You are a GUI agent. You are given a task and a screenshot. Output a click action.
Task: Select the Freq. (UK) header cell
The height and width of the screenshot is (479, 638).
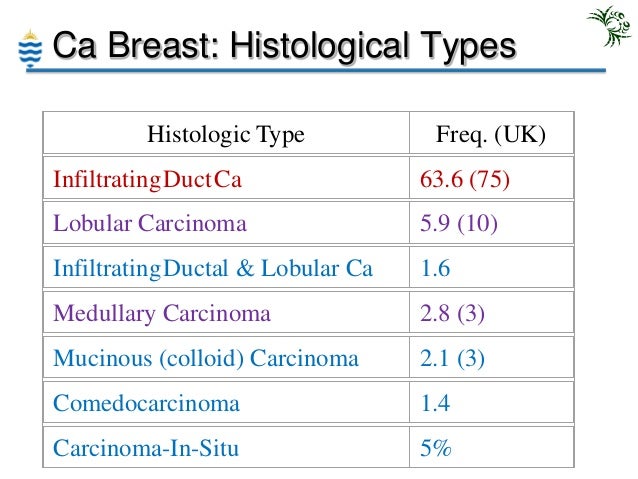[491, 133]
